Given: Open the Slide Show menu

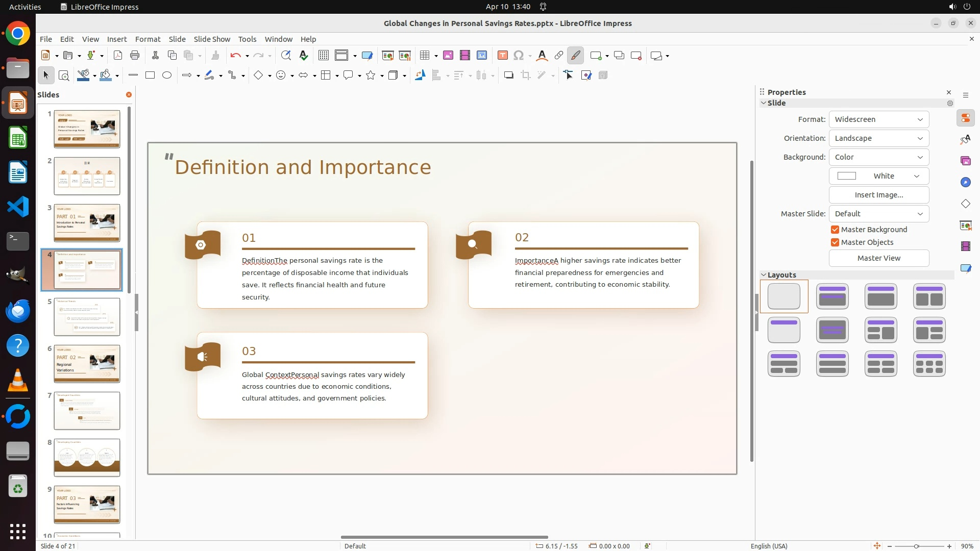Looking at the screenshot, I should (212, 39).
